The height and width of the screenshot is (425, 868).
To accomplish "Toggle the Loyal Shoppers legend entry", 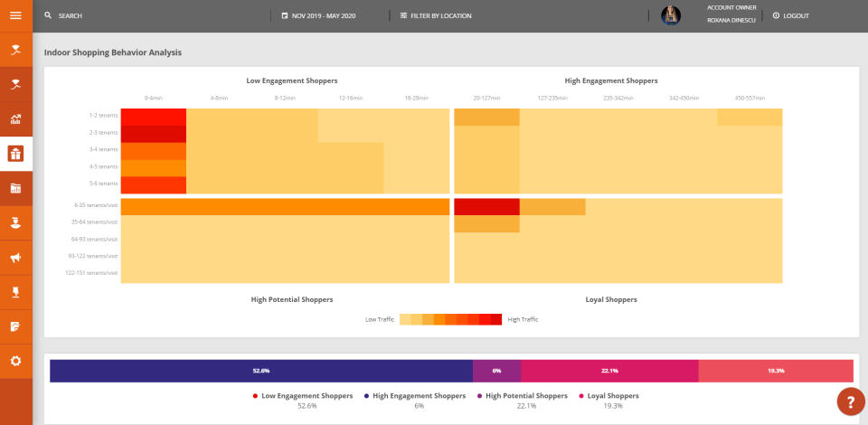I will [x=609, y=396].
